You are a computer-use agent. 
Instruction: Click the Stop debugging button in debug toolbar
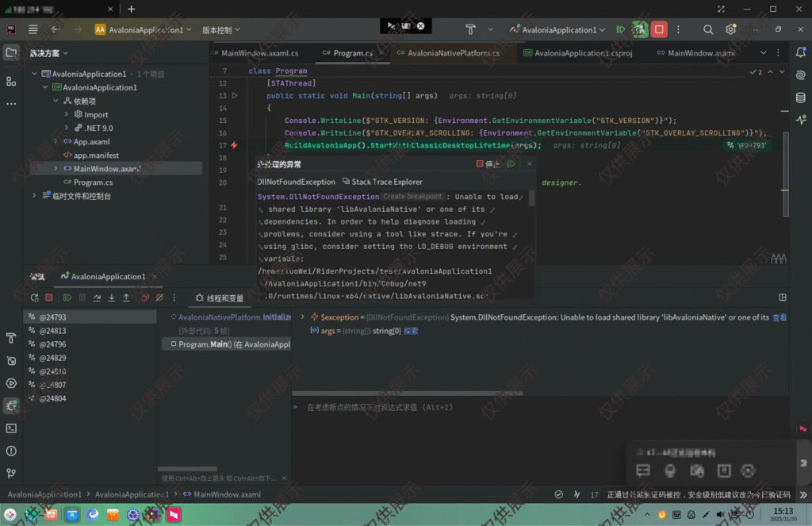pos(49,298)
